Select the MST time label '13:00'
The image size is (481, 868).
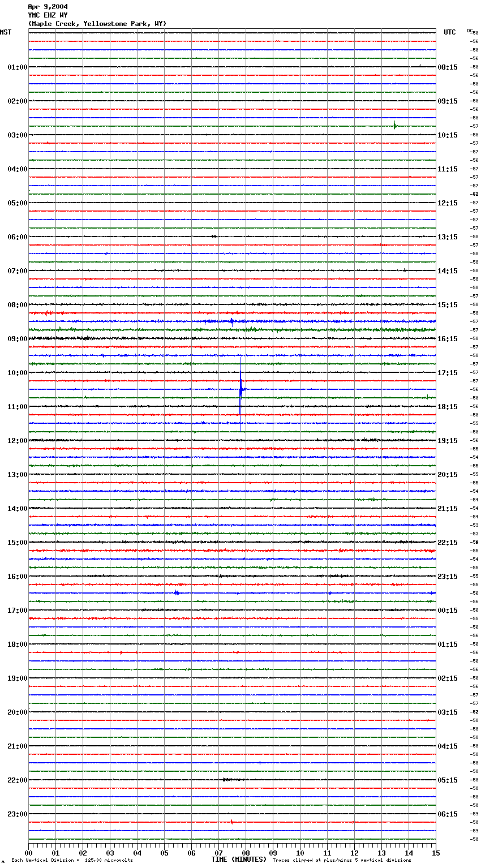click(x=18, y=475)
